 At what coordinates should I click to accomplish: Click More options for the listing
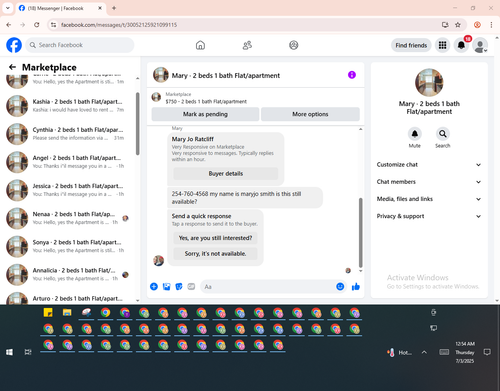coord(310,114)
